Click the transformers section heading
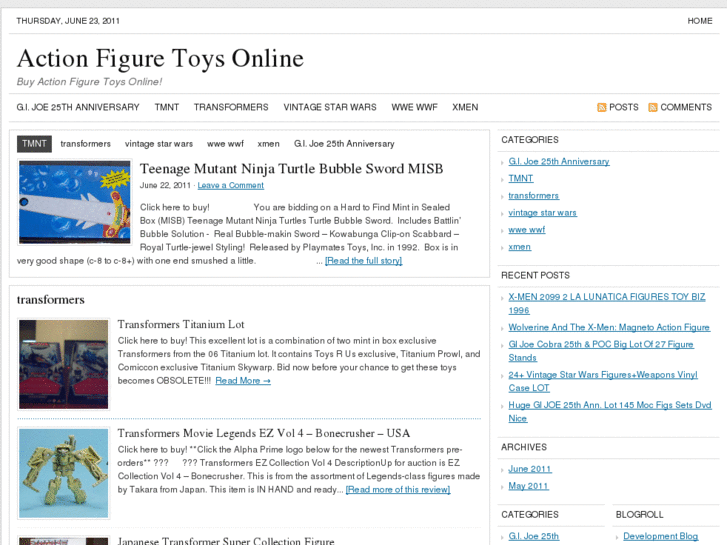Viewport: 727px width, 545px height. coord(51,300)
